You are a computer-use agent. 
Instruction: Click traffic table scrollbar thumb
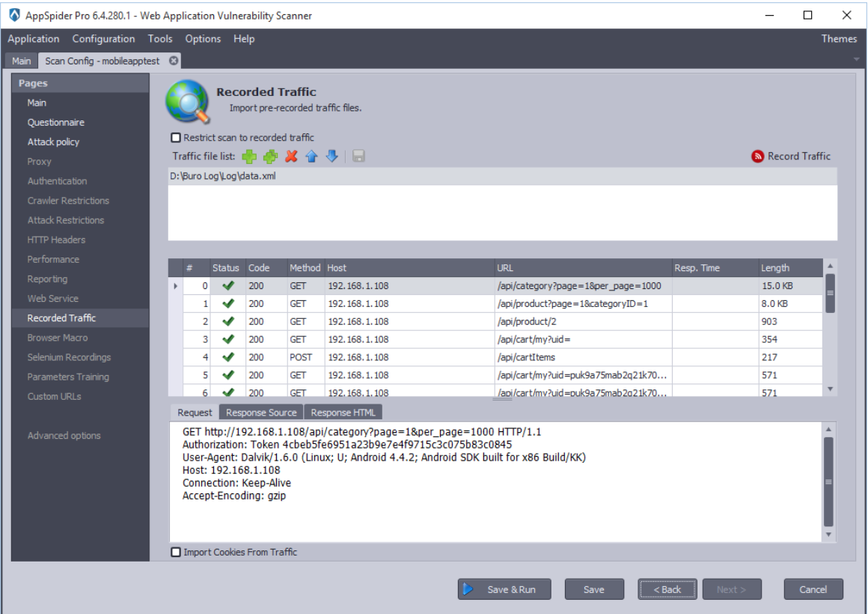(x=830, y=293)
